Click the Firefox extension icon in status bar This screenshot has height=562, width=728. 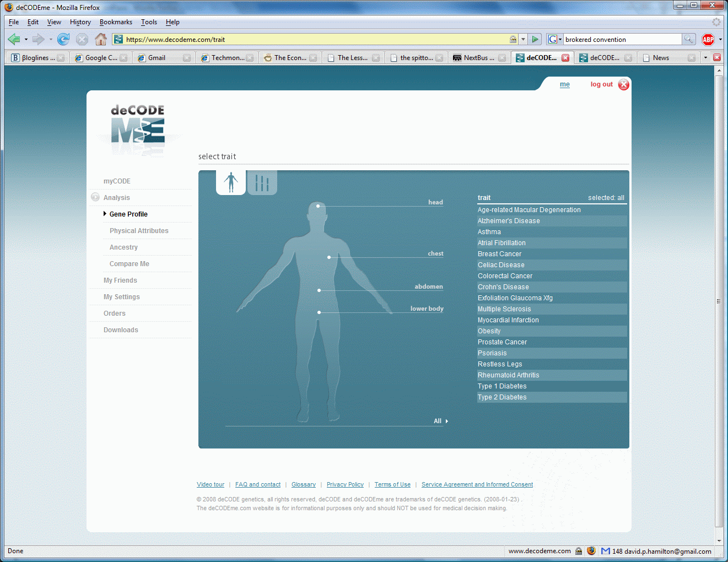coord(591,551)
